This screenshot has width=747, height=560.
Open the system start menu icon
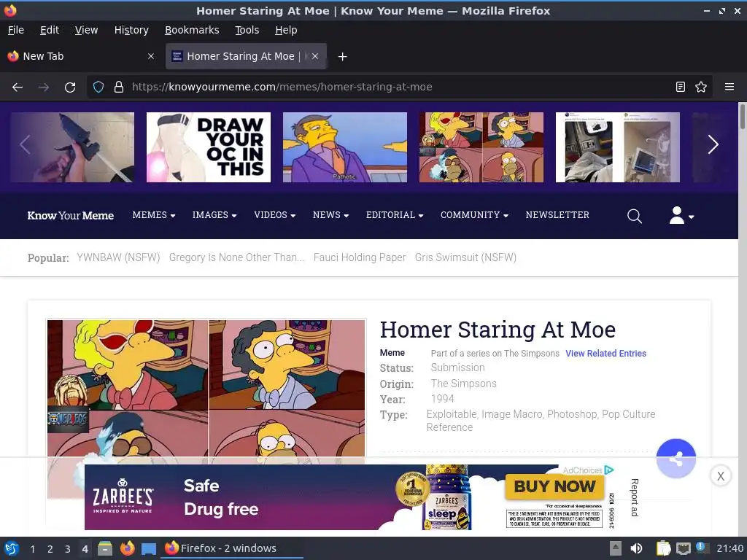(12, 548)
